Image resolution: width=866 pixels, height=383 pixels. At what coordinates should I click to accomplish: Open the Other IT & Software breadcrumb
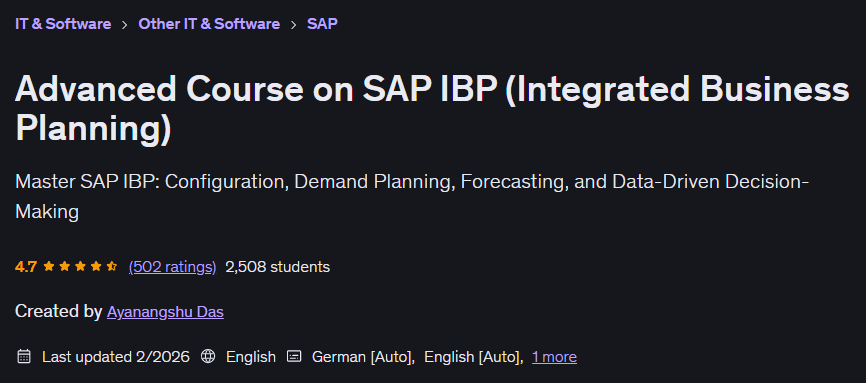click(209, 24)
